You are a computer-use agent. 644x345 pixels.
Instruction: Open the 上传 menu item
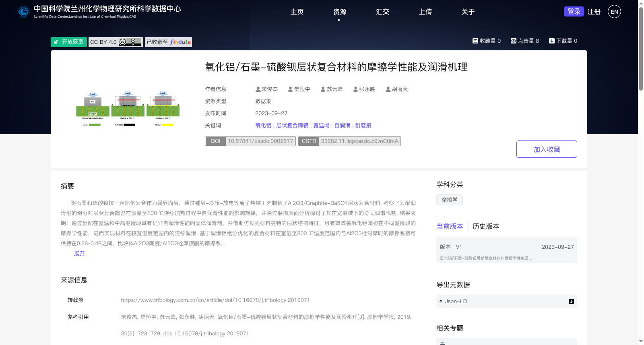tap(425, 12)
